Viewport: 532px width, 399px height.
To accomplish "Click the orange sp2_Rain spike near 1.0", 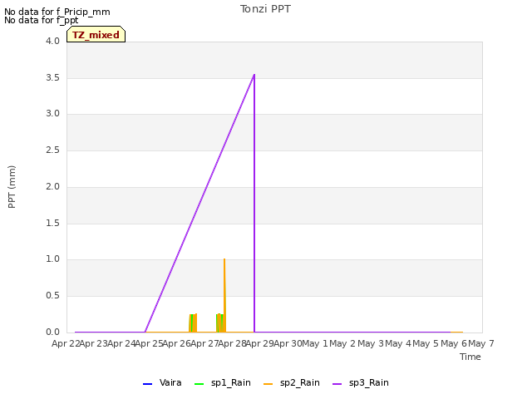I will coord(224,259).
